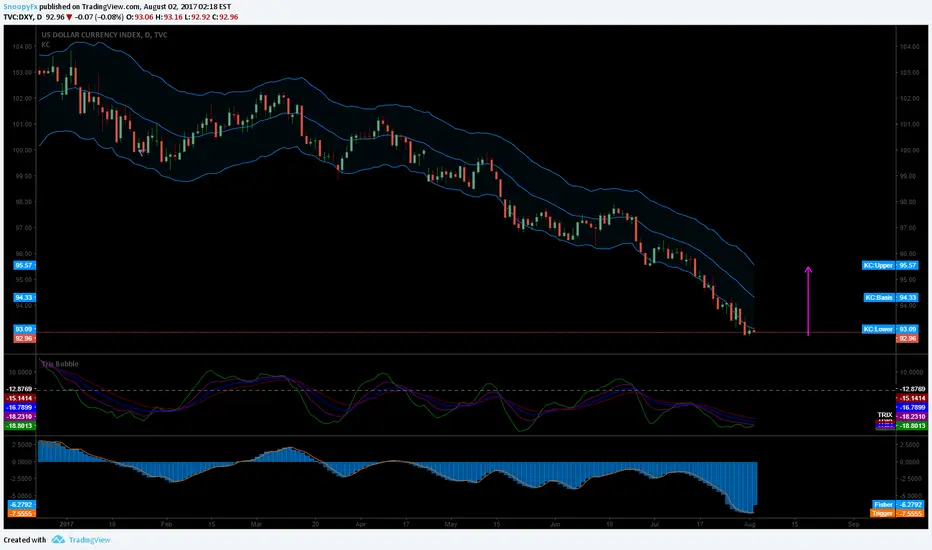Click the Mar label on time axis
932x550 pixels.
(256, 524)
